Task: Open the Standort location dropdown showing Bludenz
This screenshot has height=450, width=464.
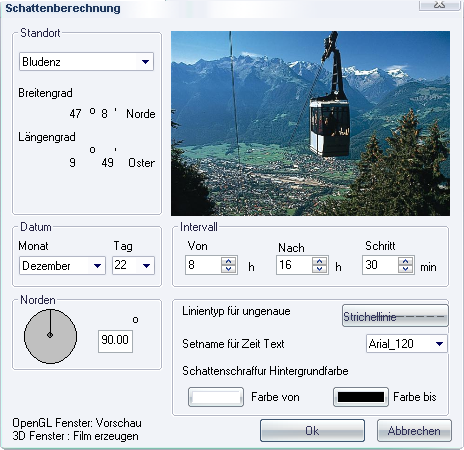Action: point(86,61)
